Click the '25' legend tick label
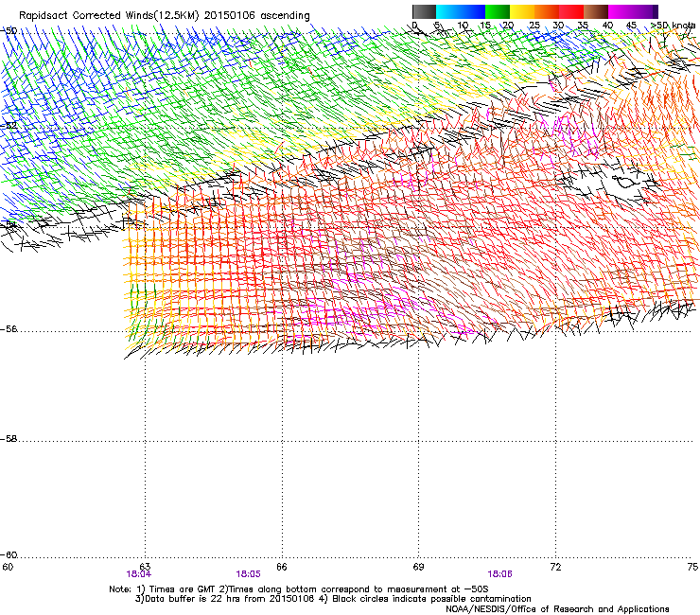Viewport: 700px width, 615px height. coord(534,26)
